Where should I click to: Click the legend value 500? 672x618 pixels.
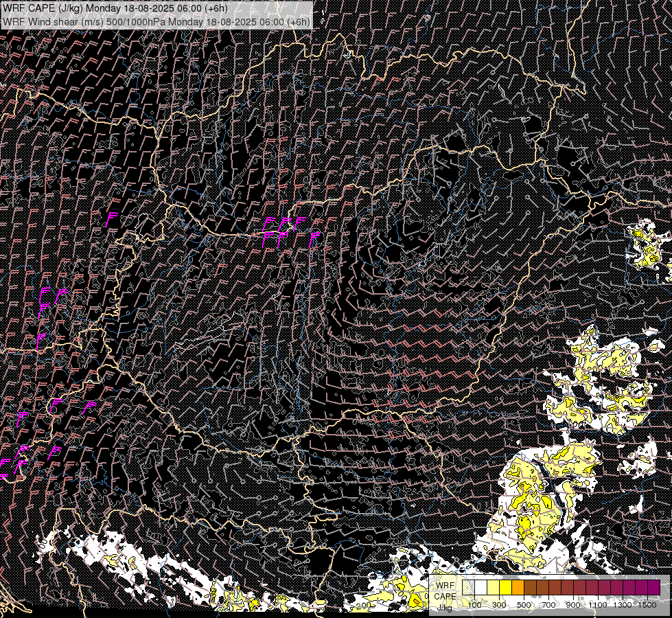coord(524,605)
